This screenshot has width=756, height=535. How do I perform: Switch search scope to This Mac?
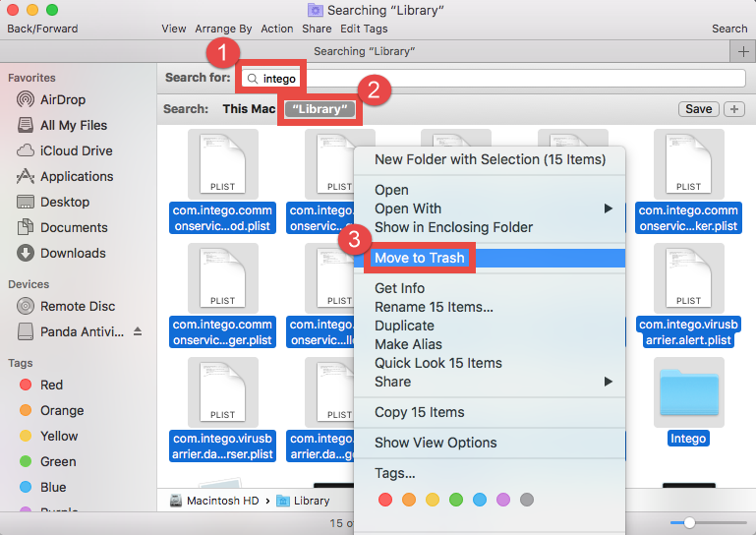[249, 109]
